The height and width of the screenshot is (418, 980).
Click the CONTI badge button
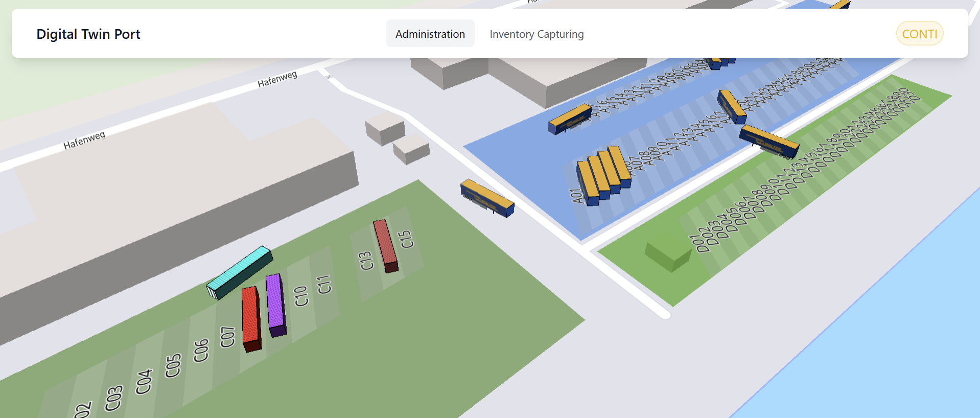(x=919, y=34)
